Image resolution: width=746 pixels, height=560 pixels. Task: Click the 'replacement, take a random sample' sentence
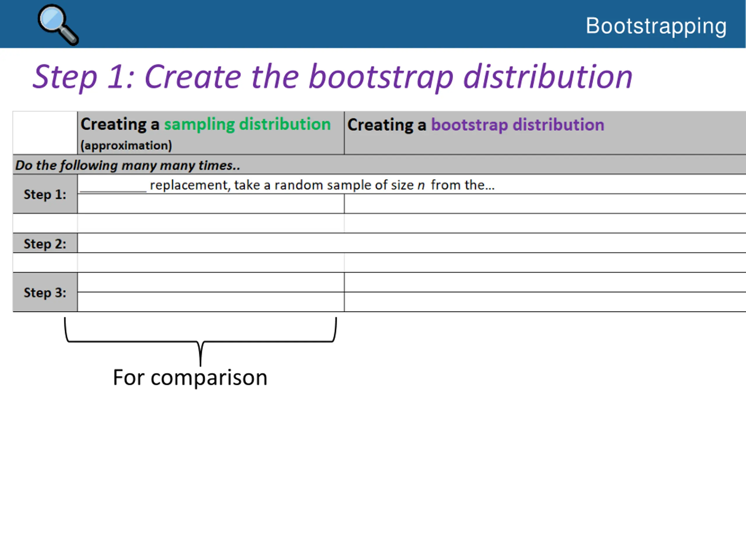pyautogui.click(x=322, y=185)
